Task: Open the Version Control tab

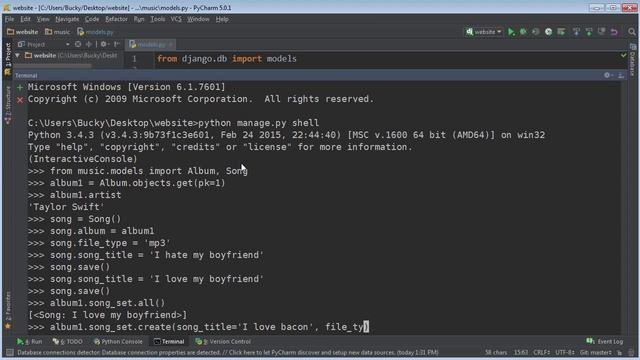Action: pyautogui.click(x=223, y=342)
